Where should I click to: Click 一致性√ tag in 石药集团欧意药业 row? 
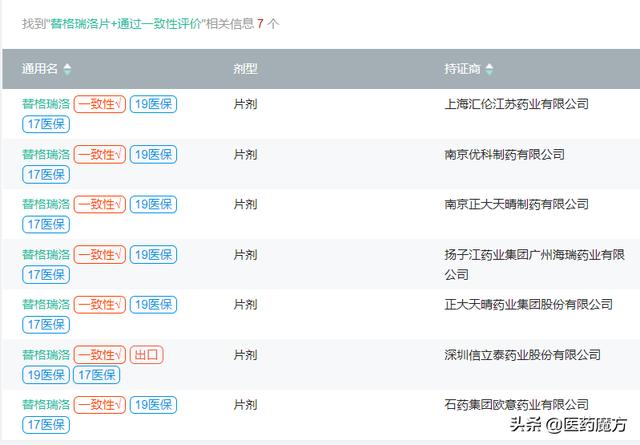point(100,405)
